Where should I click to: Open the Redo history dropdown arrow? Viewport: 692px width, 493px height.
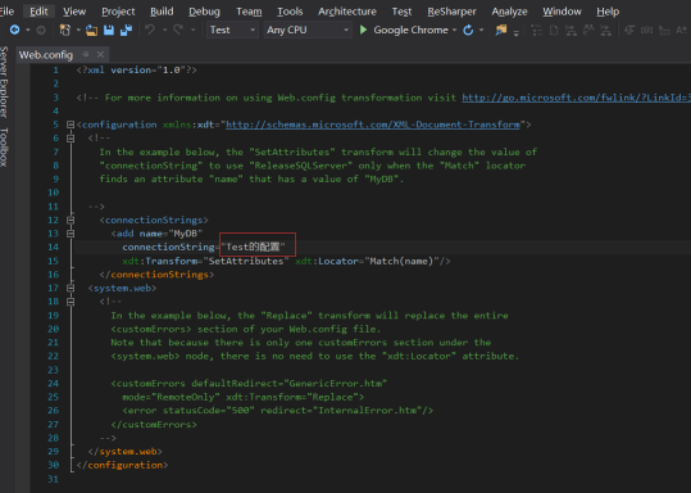(x=193, y=30)
